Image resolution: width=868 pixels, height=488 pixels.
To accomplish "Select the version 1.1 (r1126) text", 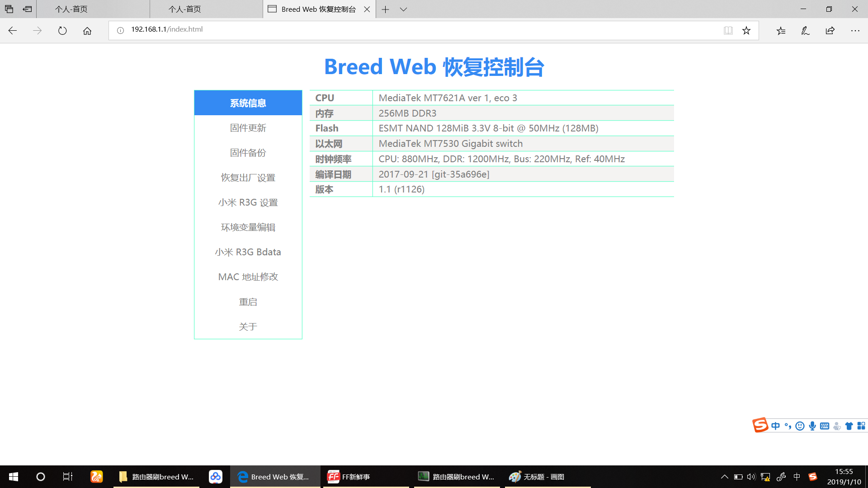I will point(401,189).
